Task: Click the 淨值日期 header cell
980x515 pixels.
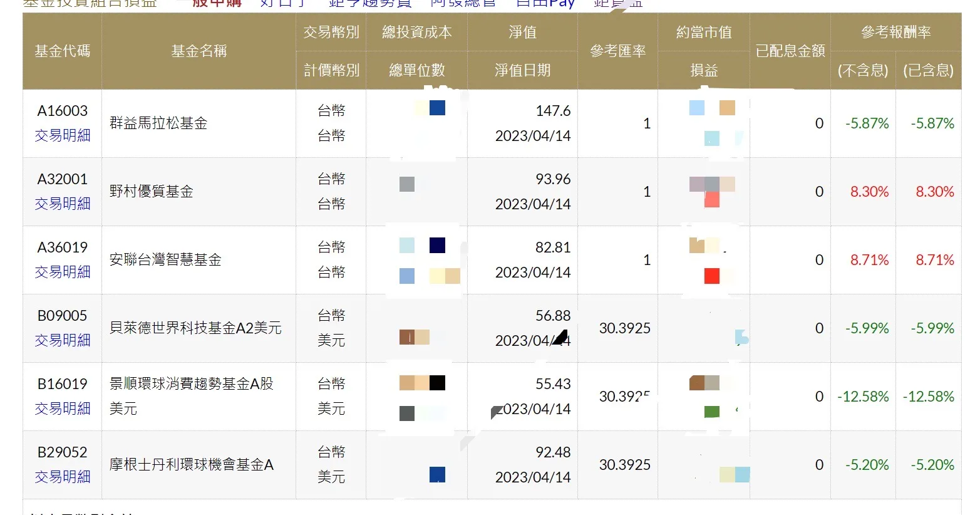Action: pyautogui.click(x=523, y=70)
